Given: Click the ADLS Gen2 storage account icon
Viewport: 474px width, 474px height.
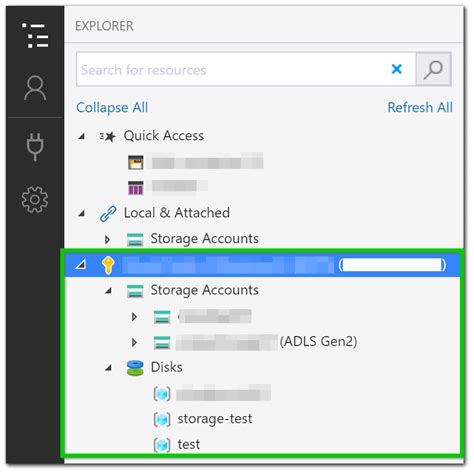Looking at the screenshot, I should pos(162,343).
